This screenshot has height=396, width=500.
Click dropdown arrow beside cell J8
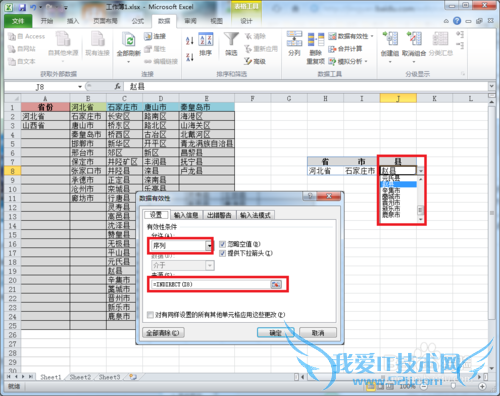(x=421, y=171)
